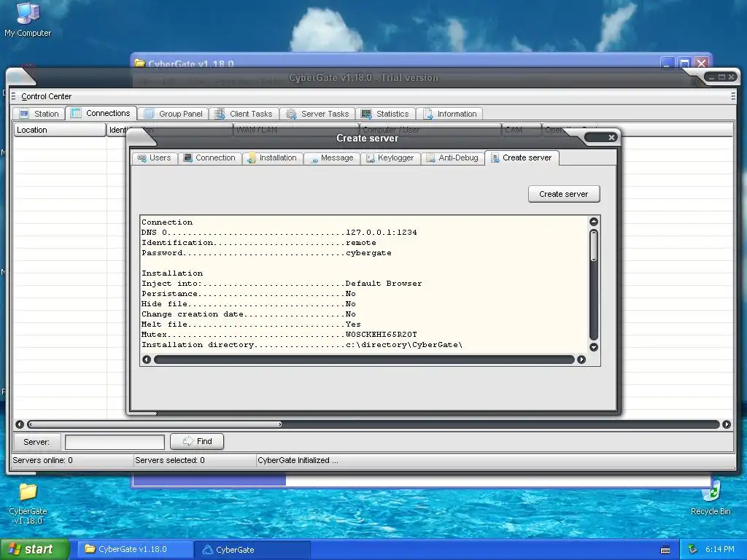
Task: Click the Keylogger tab icon
Action: [370, 158]
